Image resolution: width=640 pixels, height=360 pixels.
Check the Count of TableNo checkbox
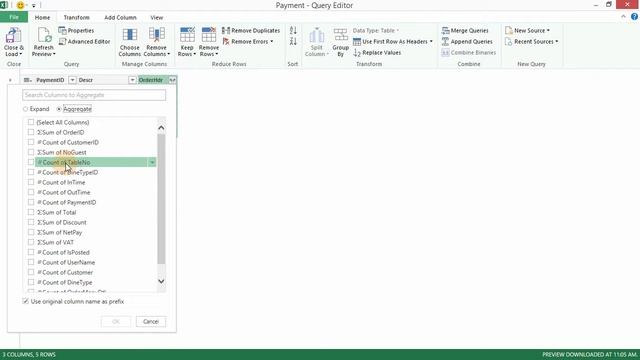[x=31, y=162]
